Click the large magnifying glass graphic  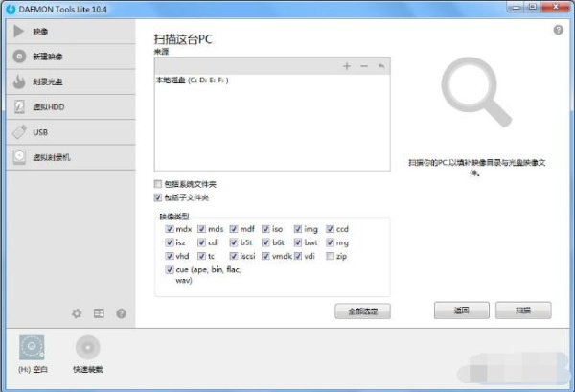point(476,92)
